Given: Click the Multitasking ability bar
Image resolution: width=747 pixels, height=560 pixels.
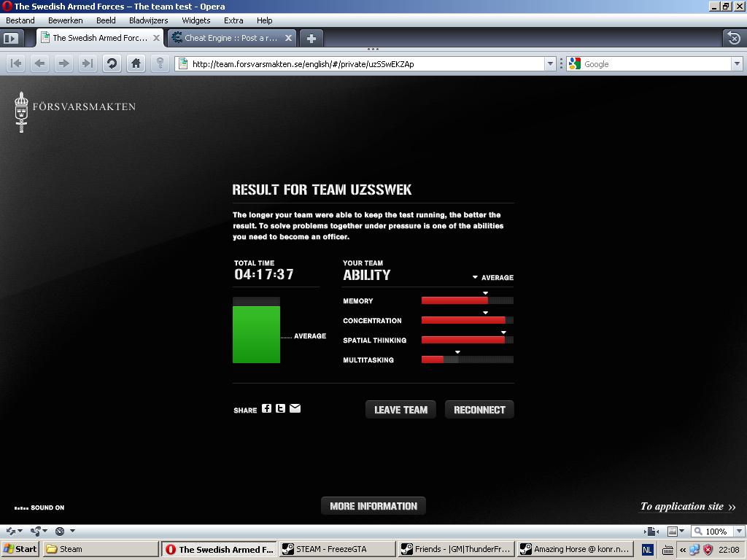Looking at the screenshot, I should (468, 359).
